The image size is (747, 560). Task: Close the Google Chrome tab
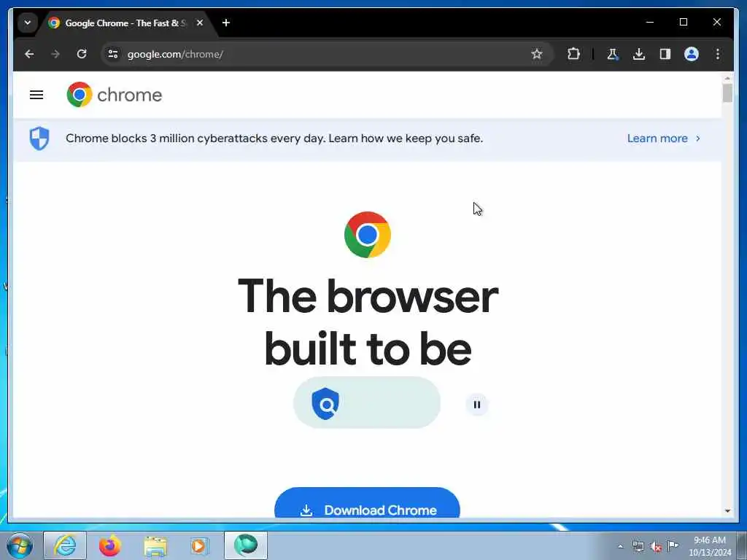click(200, 23)
